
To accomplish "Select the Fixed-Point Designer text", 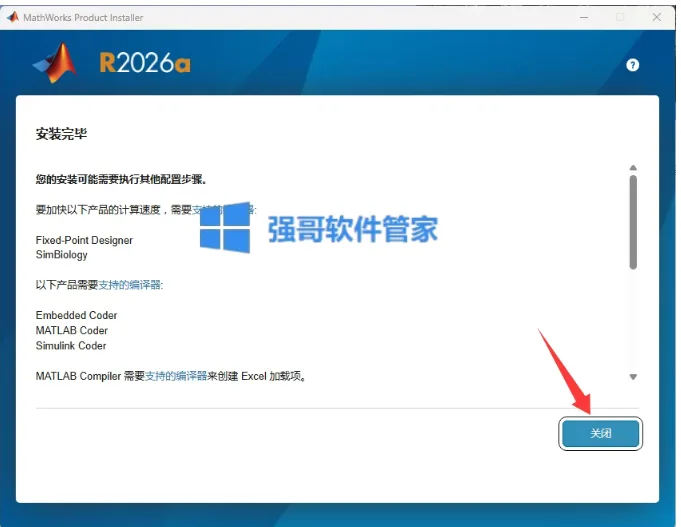I will [84, 240].
